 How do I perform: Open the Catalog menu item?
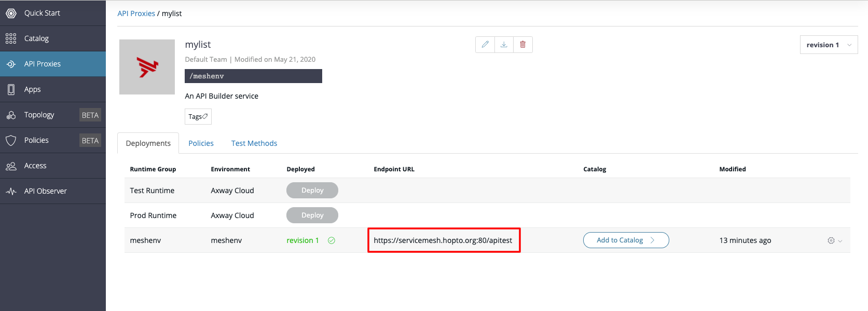tap(53, 38)
